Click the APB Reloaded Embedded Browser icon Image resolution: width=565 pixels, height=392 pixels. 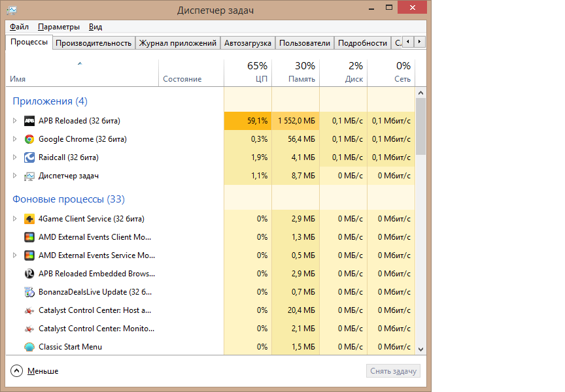(x=29, y=274)
